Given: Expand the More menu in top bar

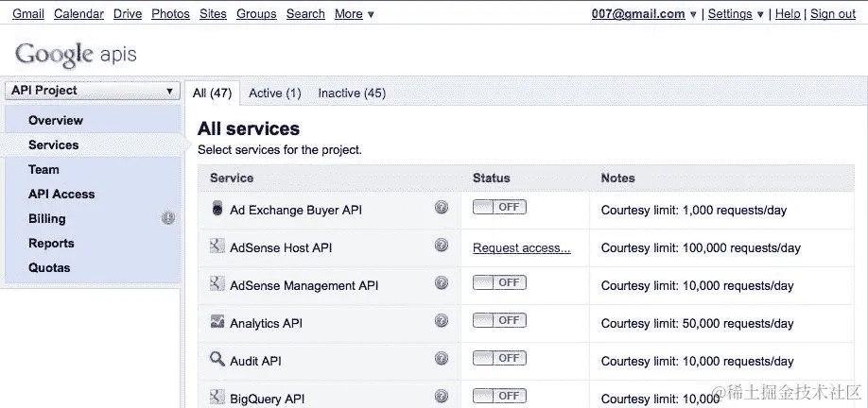Looking at the screenshot, I should 355,14.
